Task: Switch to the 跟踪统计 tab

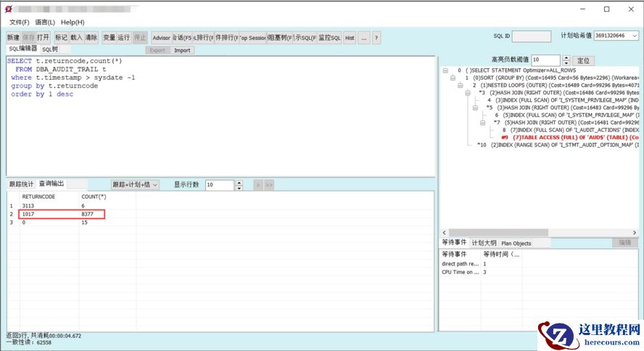Action: pos(21,184)
